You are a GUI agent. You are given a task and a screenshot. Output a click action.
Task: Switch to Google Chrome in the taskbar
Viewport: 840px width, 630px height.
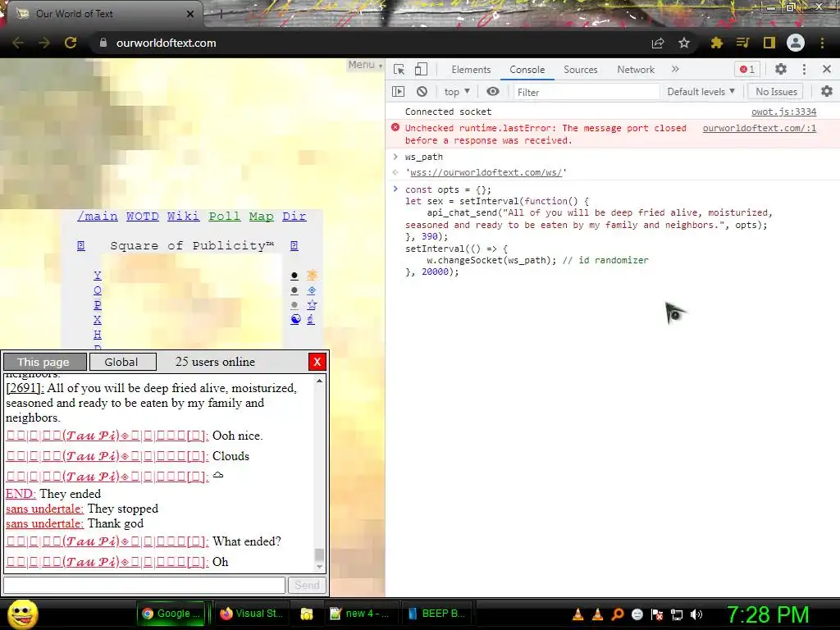[171, 614]
